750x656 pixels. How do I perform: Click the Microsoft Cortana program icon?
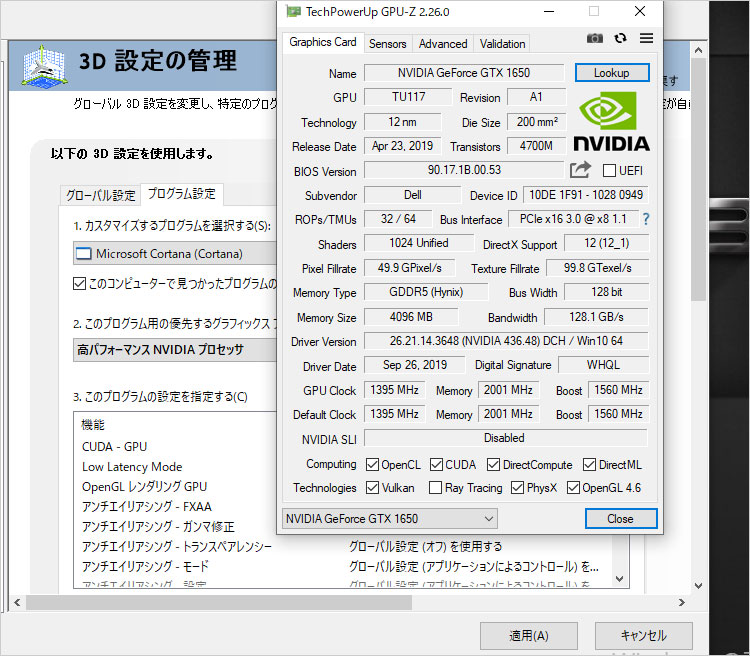(84, 254)
